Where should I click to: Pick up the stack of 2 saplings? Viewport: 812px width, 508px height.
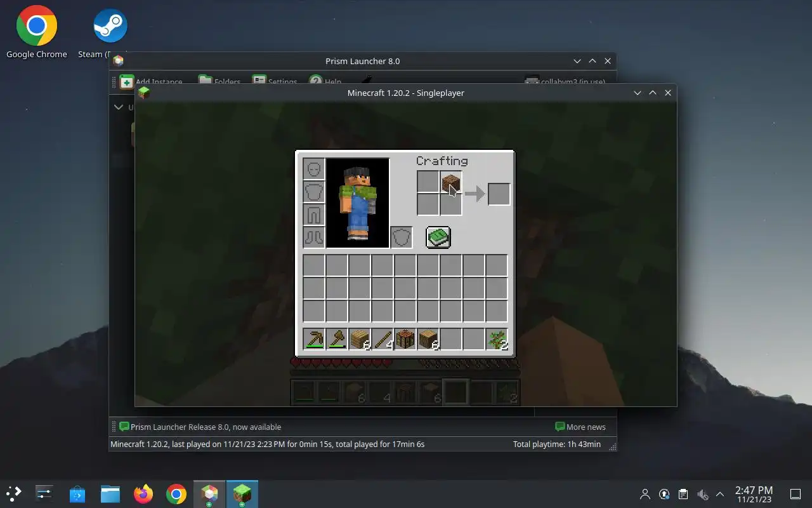pyautogui.click(x=497, y=339)
